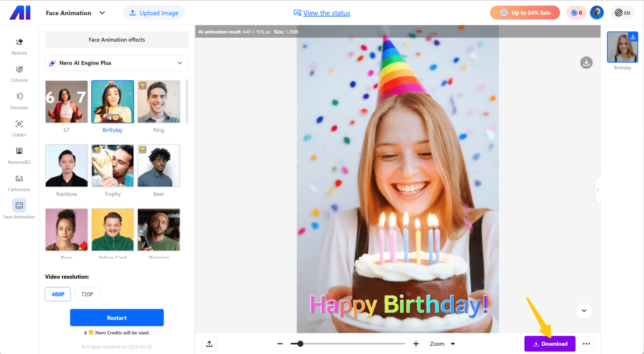Image resolution: width=644 pixels, height=354 pixels.
Task: Click 'AI Engine Updated on 2026-02-02' text
Action: pos(117,347)
